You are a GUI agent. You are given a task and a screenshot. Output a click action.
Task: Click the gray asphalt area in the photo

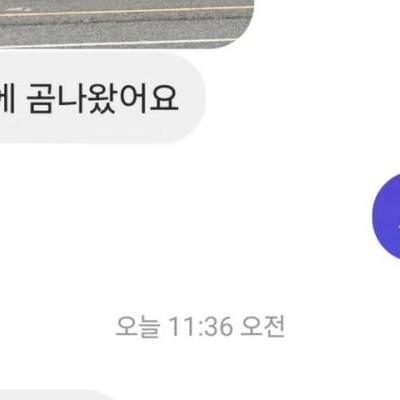tap(127, 30)
